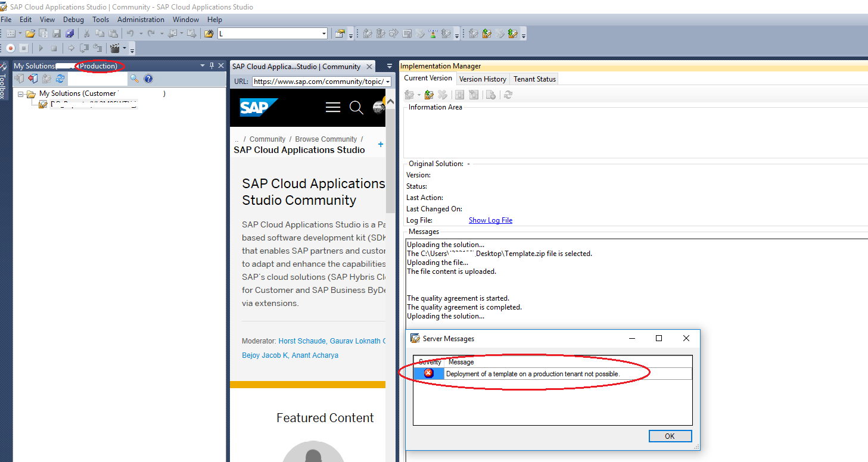Viewport: 868px width, 462px height.
Task: Open the Debug menu
Action: tap(74, 20)
